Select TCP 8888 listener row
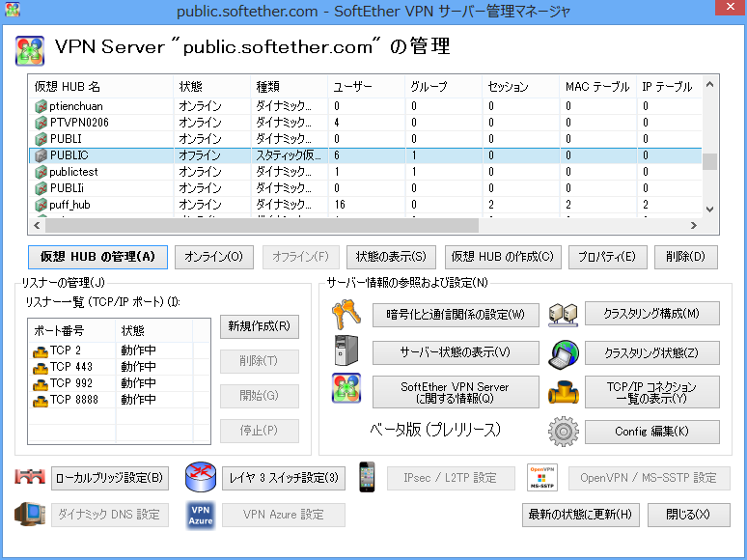 [119, 400]
